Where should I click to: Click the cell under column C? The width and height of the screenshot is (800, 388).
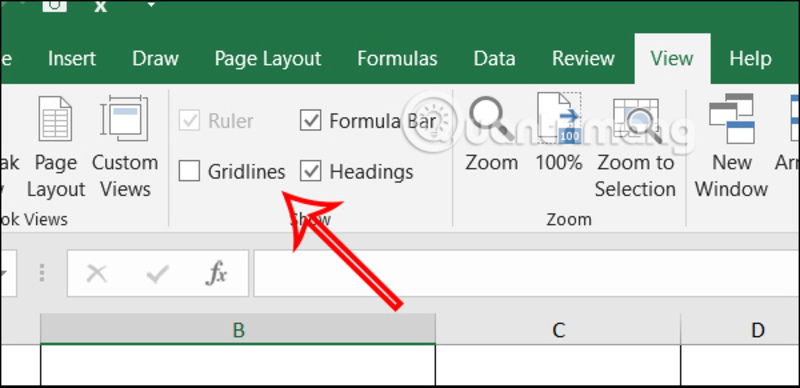[558, 365]
